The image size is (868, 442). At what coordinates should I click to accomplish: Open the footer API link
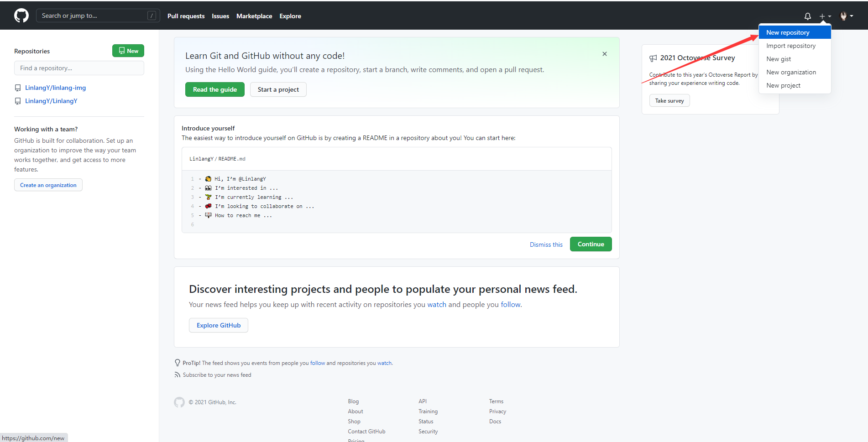click(x=423, y=401)
